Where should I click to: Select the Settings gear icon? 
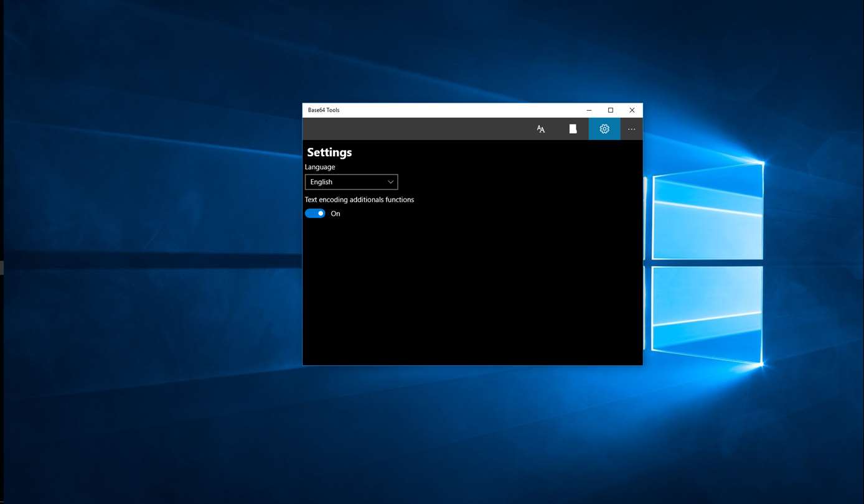(x=604, y=129)
